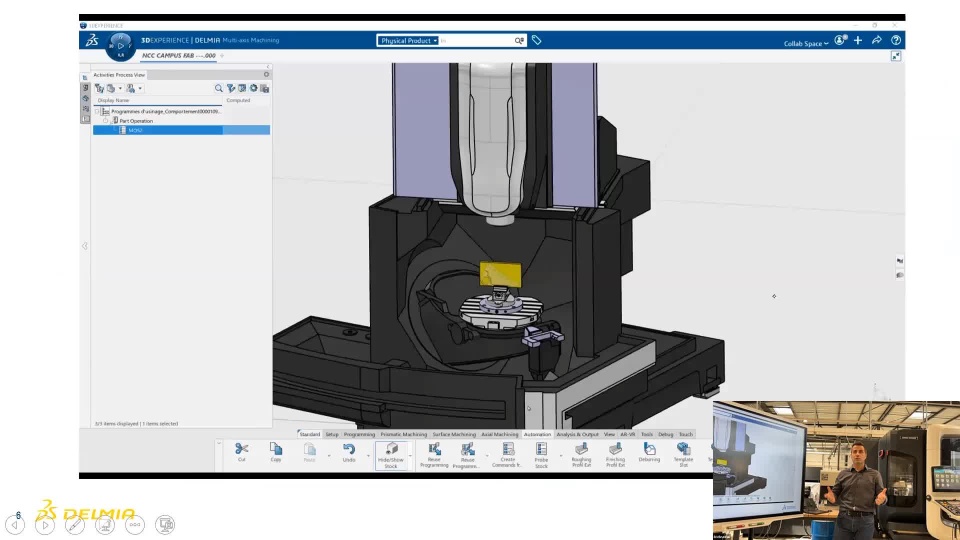The width and height of the screenshot is (960, 540).
Task: Switch to the Touch tab
Action: 686,434
